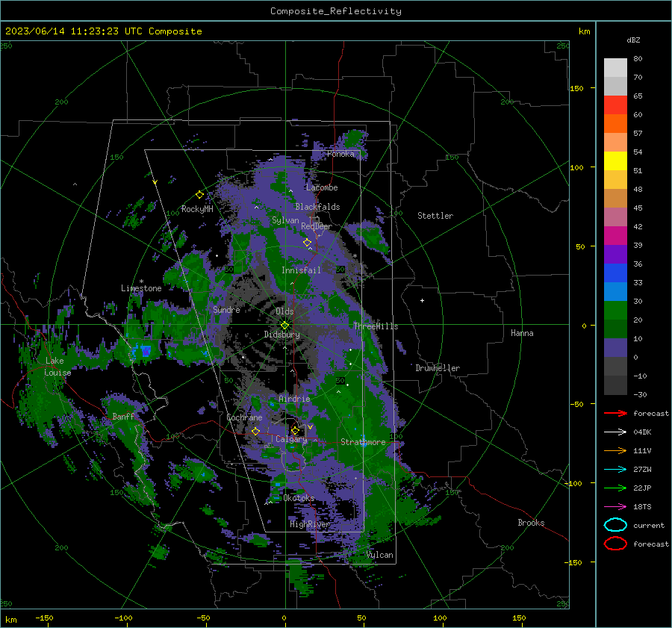672x628 pixels.
Task: Click the Drumheller city label
Action: click(438, 368)
